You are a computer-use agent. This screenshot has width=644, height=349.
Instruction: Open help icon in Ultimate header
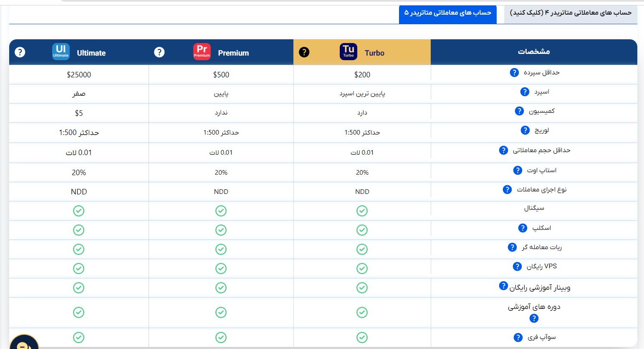point(20,52)
